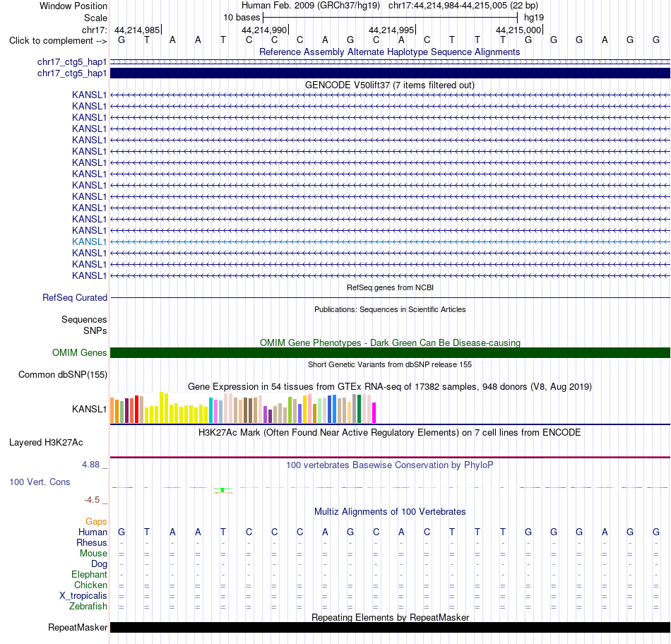Click the chr17:44,214,984-44,215,005 (22 bp) position text
Screen dimensions: 671x644
pyautogui.click(x=463, y=6)
